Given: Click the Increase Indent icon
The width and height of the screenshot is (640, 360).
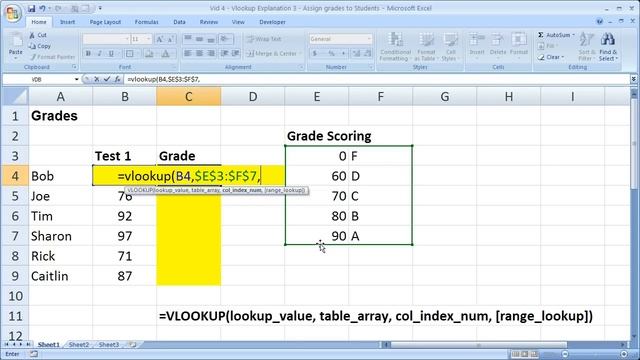Looking at the screenshot, I should pos(236,53).
